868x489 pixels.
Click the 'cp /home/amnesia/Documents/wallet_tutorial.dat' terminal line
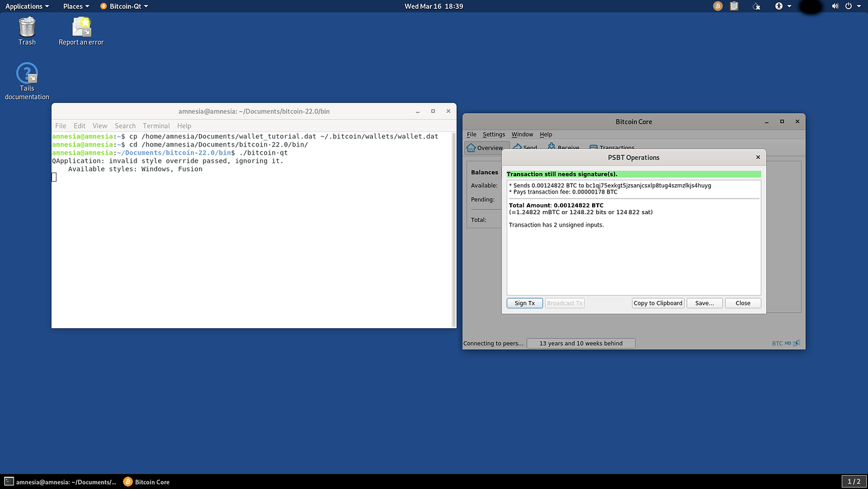pyautogui.click(x=246, y=136)
